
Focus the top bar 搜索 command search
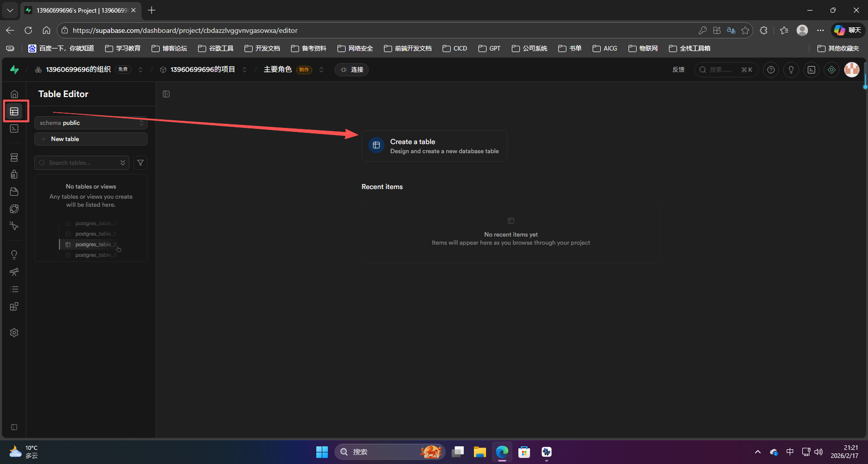pos(726,70)
